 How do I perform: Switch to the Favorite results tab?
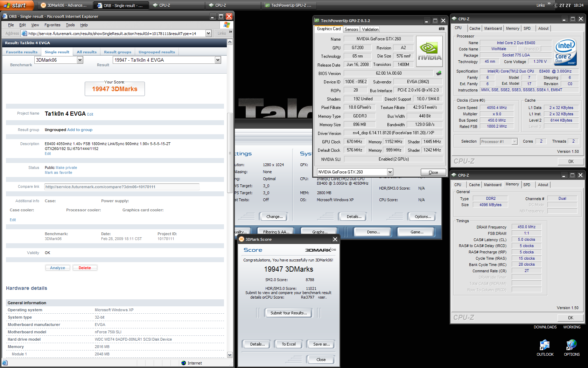pos(22,52)
